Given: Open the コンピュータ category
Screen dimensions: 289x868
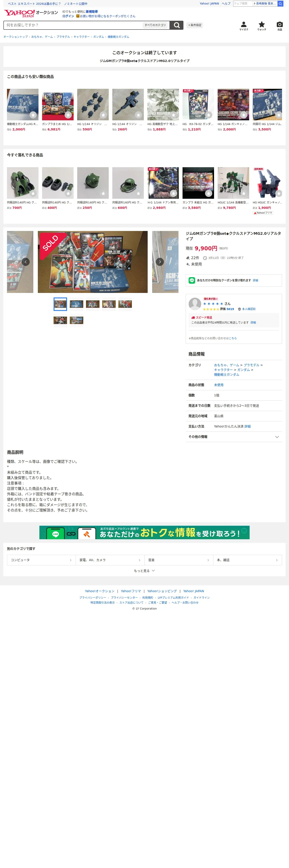Looking at the screenshot, I should pyautogui.click(x=41, y=560).
